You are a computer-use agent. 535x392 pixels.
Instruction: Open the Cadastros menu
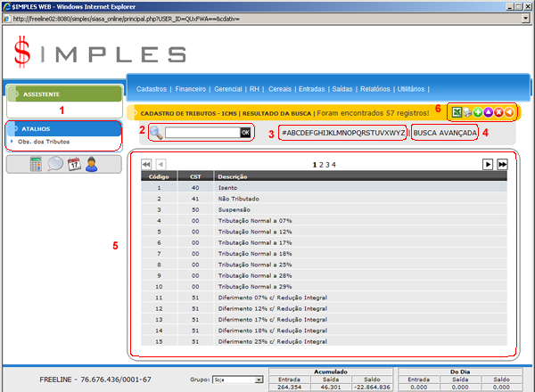point(152,89)
